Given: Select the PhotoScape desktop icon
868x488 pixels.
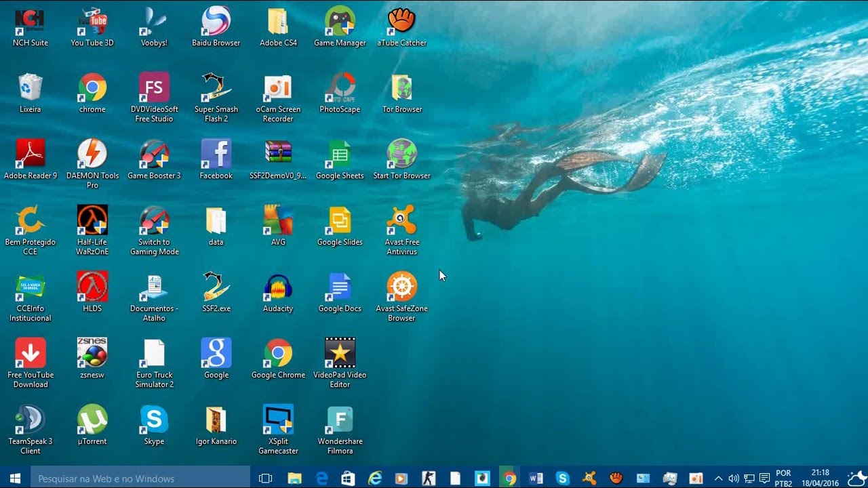Looking at the screenshot, I should pos(340,94).
